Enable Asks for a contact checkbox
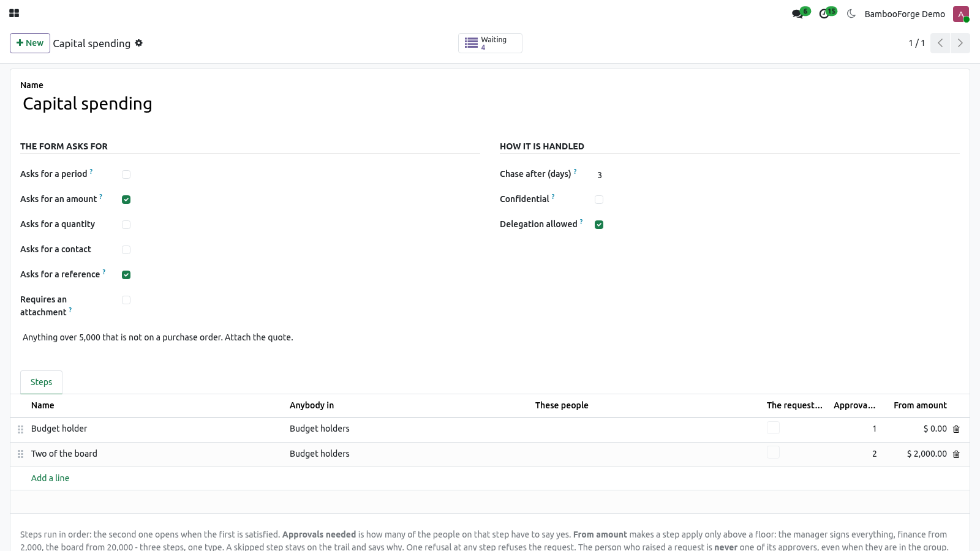980x551 pixels. pyautogui.click(x=126, y=250)
